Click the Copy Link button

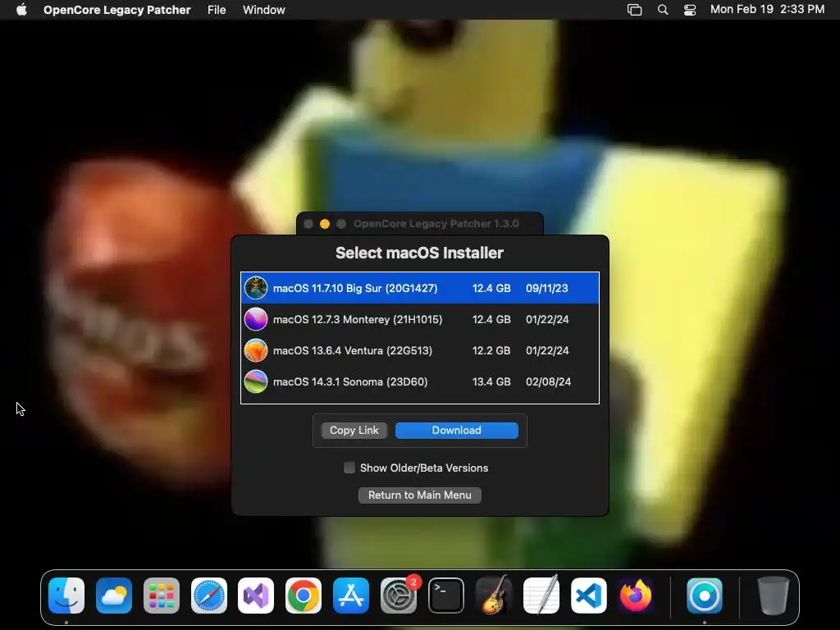point(354,430)
